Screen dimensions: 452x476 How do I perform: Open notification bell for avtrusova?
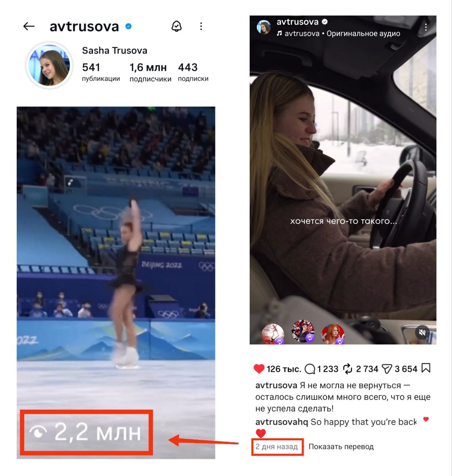(176, 26)
